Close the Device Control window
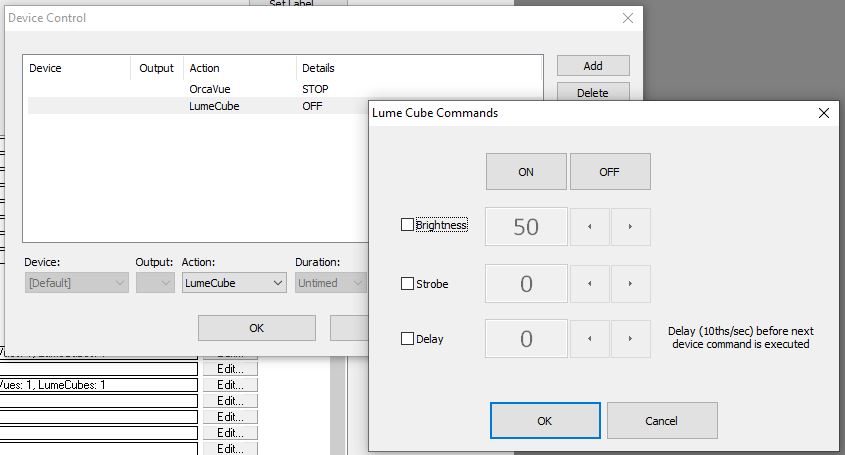 coord(627,18)
